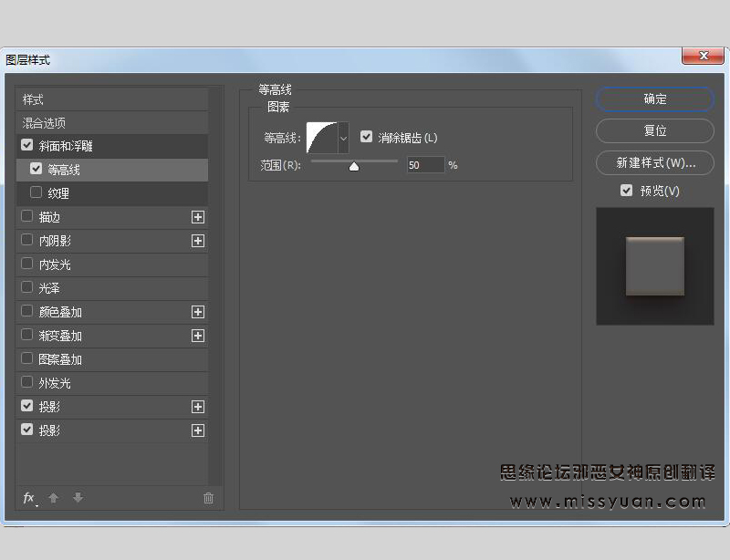
Task: Click the move effect up arrow icon
Action: coord(54,498)
